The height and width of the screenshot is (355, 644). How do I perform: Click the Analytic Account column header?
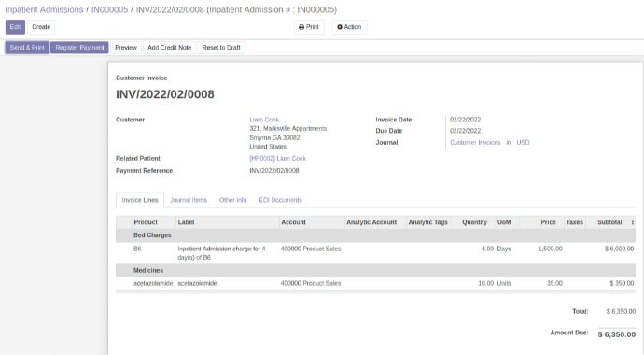(375, 222)
